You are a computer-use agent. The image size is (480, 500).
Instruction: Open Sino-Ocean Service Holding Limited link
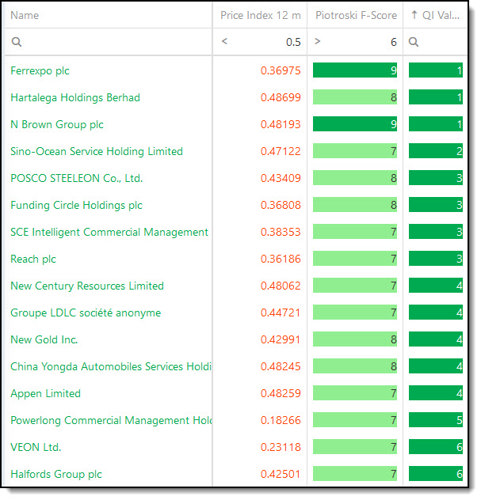click(x=97, y=152)
